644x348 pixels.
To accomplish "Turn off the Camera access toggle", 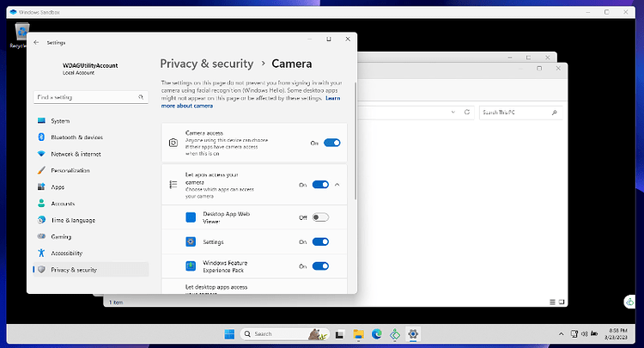I will tap(331, 143).
